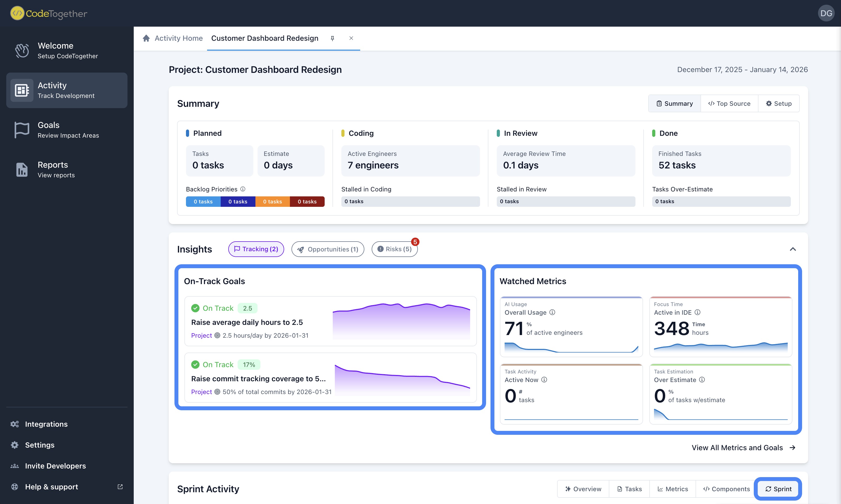Switch to the Top Source view
This screenshot has height=504, width=841.
[x=729, y=103]
